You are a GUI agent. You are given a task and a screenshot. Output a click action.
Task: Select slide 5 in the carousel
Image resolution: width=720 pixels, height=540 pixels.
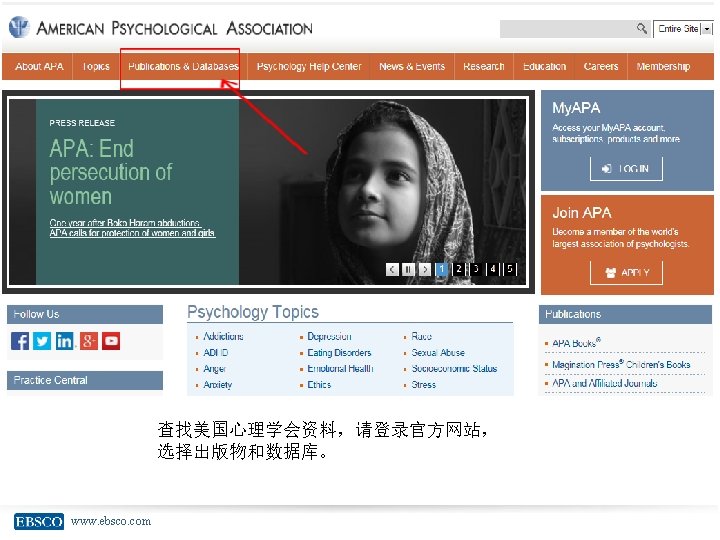(x=510, y=269)
